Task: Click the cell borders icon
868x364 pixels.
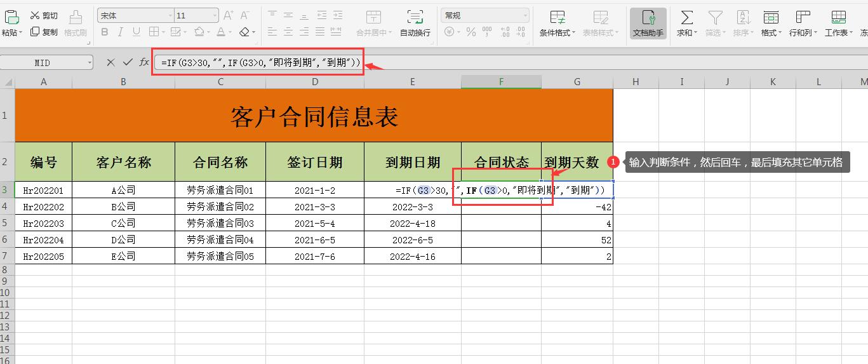Action: coord(154,31)
